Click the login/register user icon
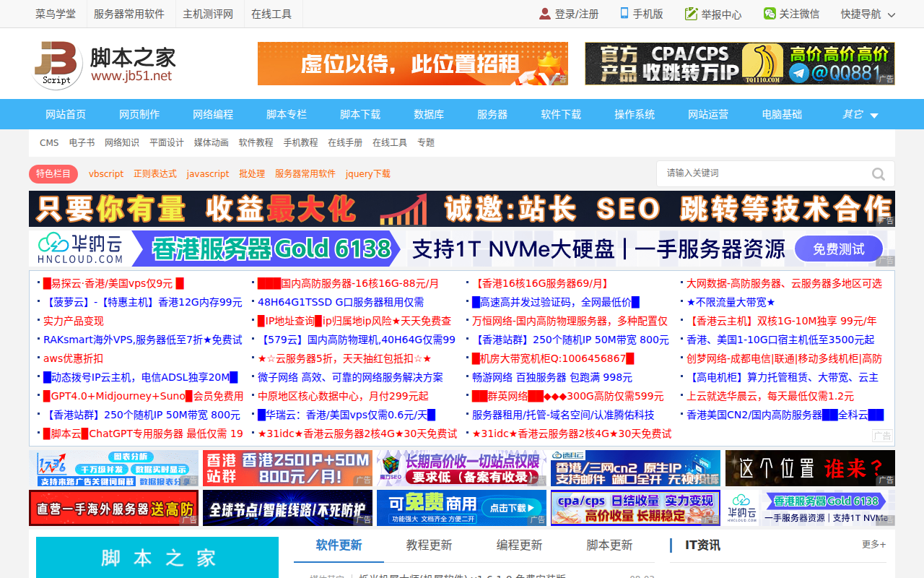 (545, 14)
